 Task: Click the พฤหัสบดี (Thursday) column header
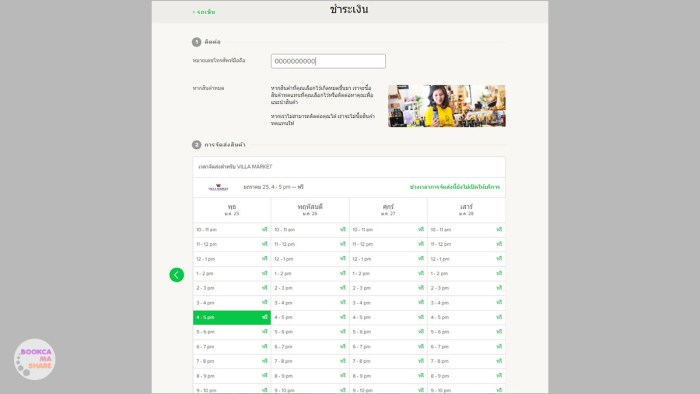point(310,210)
